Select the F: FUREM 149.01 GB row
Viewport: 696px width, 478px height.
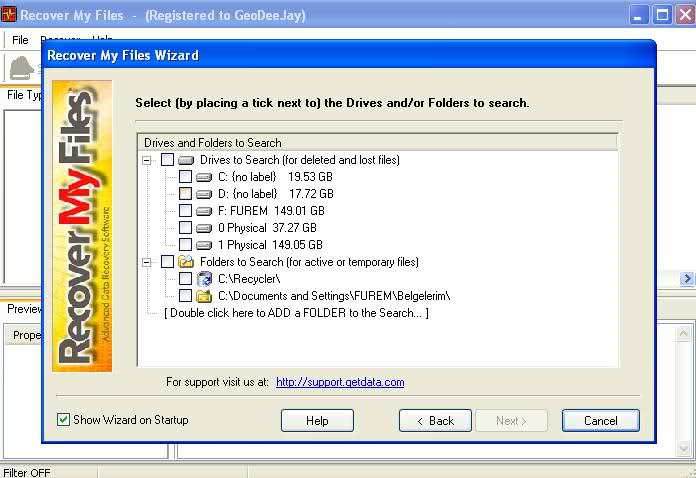tap(271, 210)
